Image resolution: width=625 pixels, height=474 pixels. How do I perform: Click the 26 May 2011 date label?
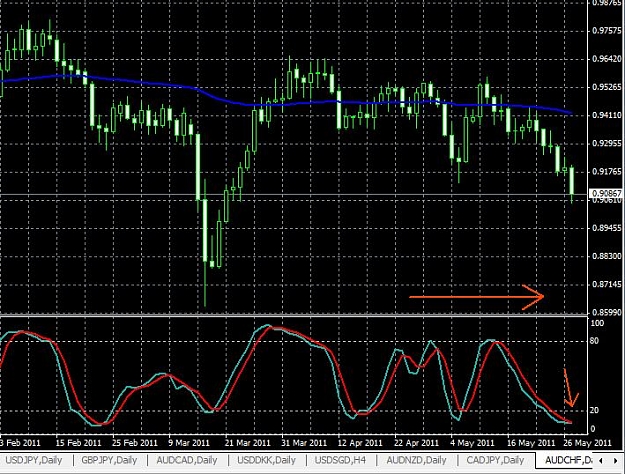click(x=587, y=443)
